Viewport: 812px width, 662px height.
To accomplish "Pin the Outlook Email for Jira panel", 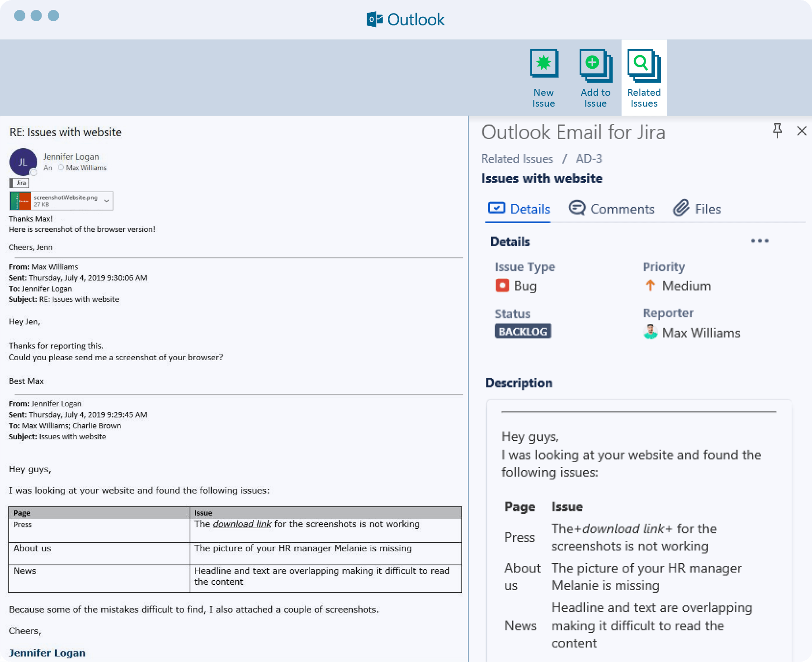I will pyautogui.click(x=777, y=131).
